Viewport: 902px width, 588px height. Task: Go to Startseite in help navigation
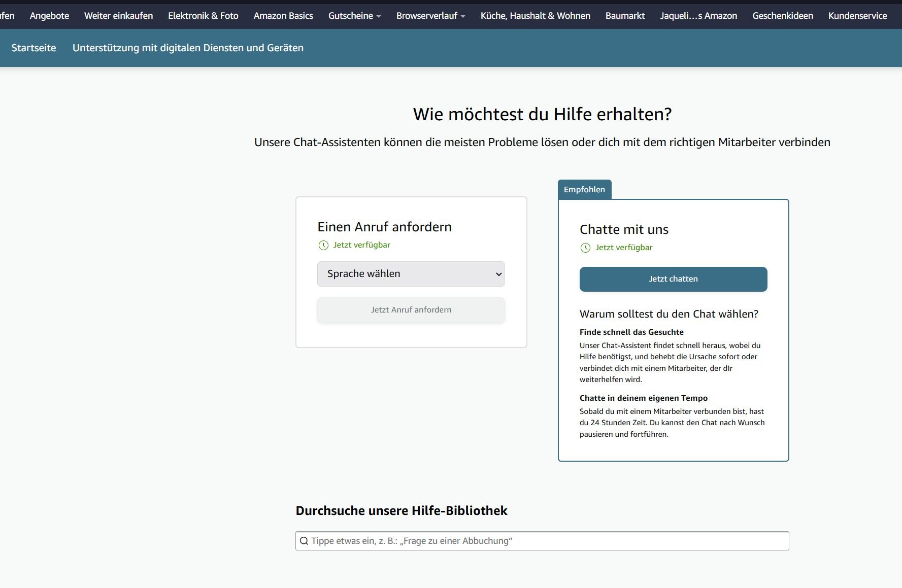coord(34,48)
